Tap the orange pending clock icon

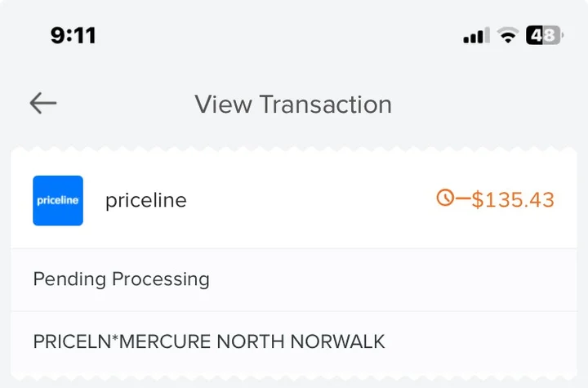point(445,198)
